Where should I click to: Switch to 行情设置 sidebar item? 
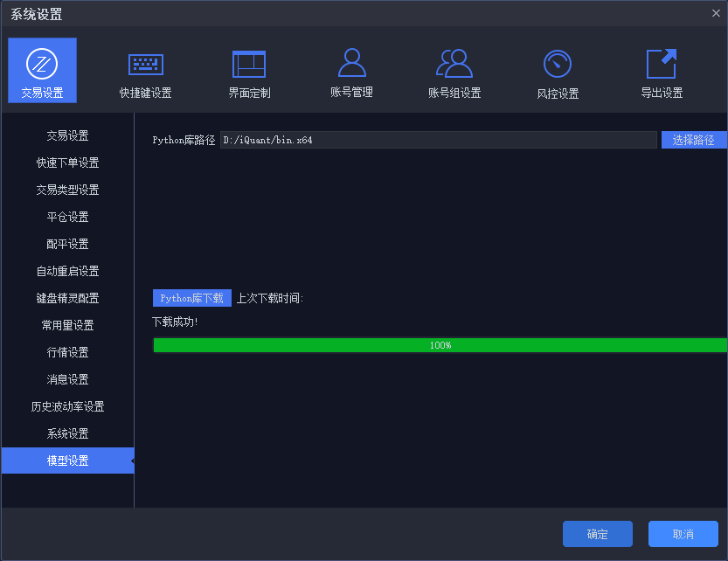pos(67,352)
